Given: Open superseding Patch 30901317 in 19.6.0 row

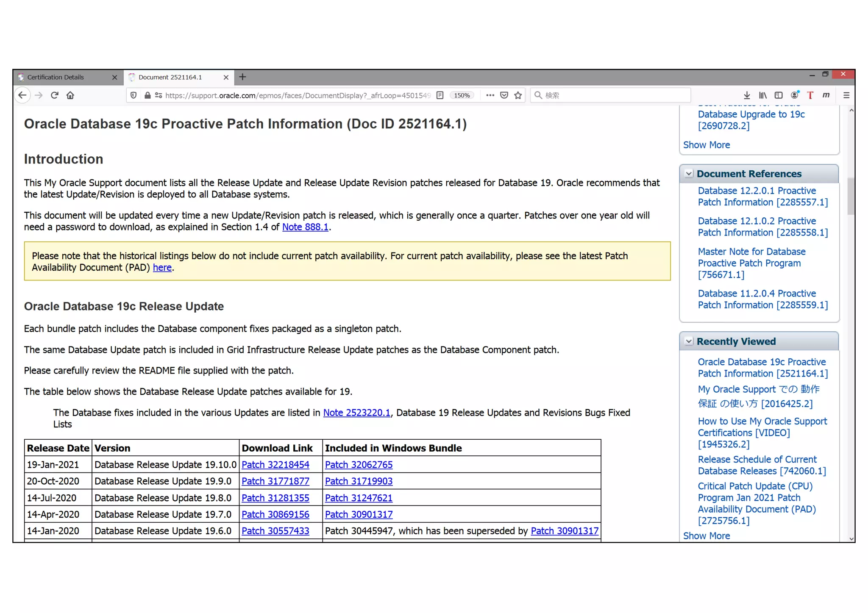Looking at the screenshot, I should click(565, 531).
